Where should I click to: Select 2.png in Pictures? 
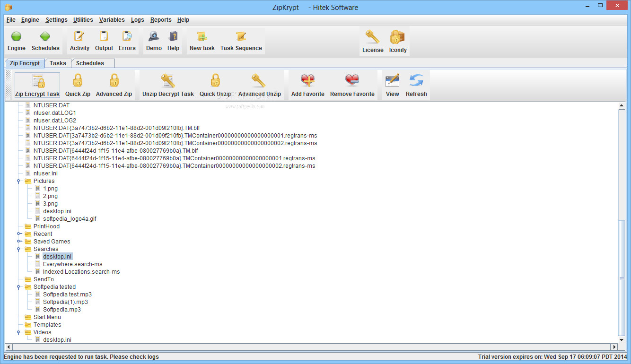point(50,196)
